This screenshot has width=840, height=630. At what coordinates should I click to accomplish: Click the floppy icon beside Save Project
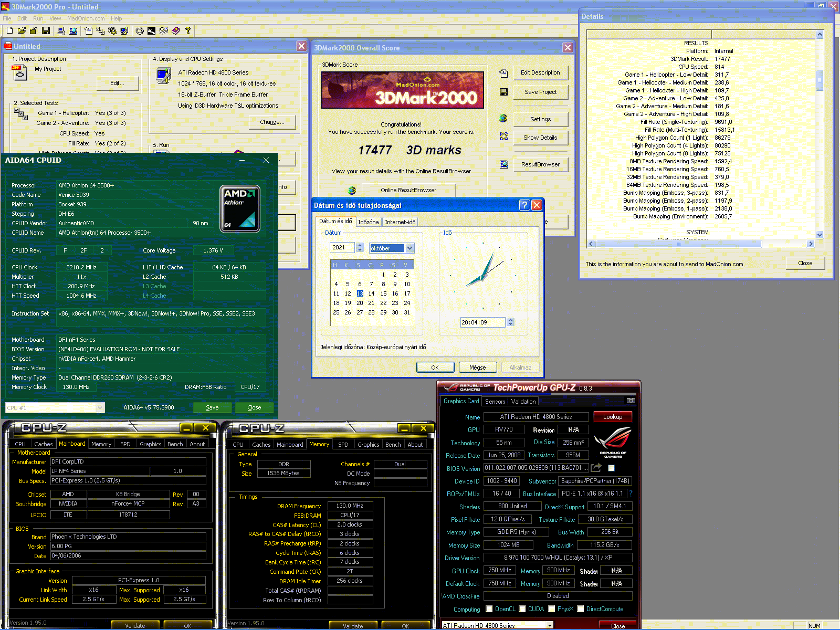click(x=503, y=92)
